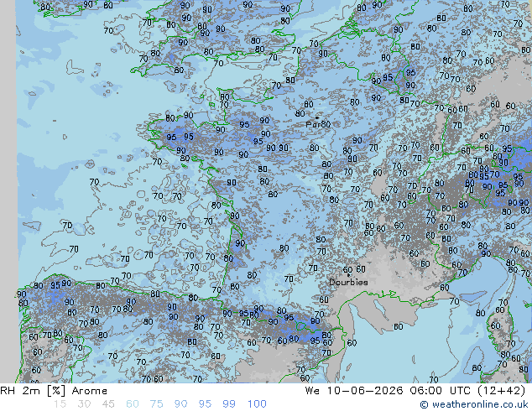Click the (12+42) forecast offset
The height and width of the screenshot is (411, 532).
pos(502,391)
